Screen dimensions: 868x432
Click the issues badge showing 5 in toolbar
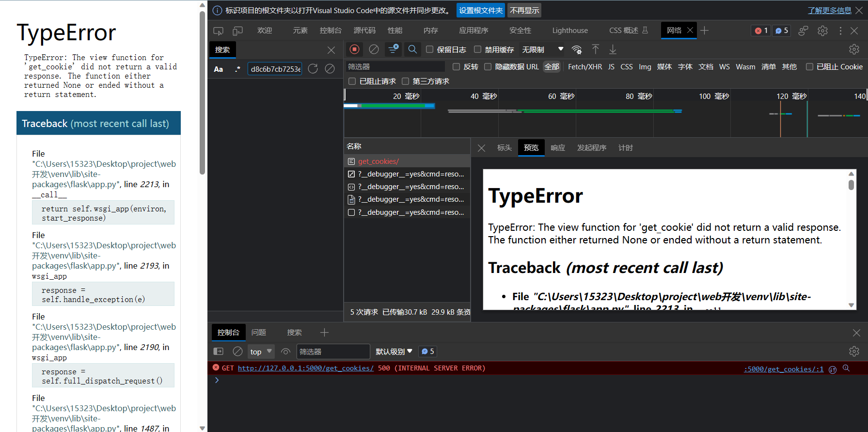click(781, 31)
